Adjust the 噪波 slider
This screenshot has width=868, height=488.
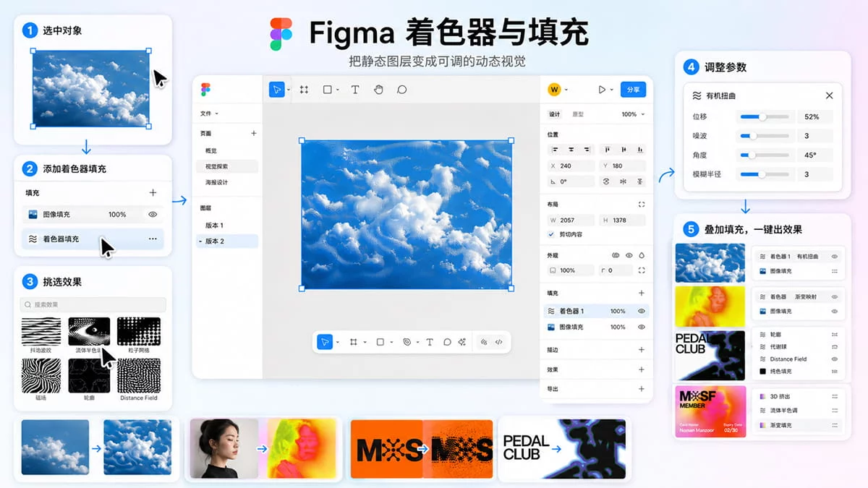coord(765,136)
